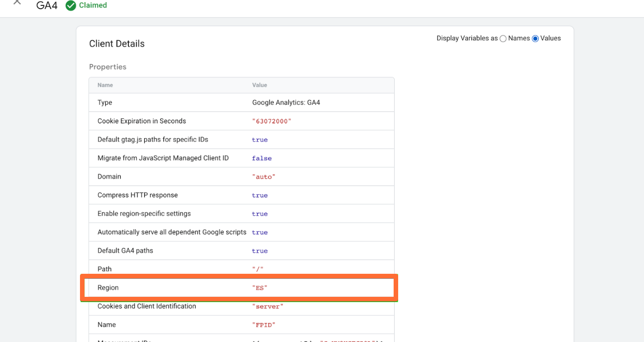
Task: Click the value "63072000"
Action: 272,122
